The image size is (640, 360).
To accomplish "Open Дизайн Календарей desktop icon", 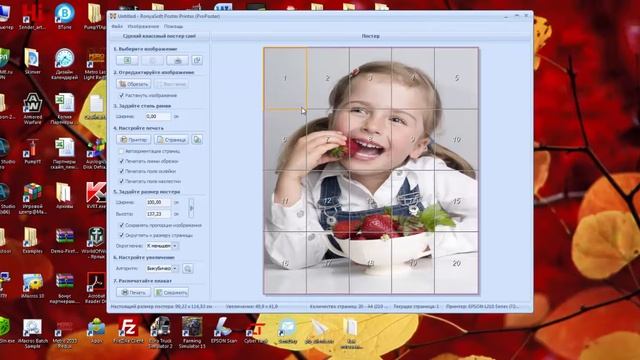I will click(x=64, y=64).
